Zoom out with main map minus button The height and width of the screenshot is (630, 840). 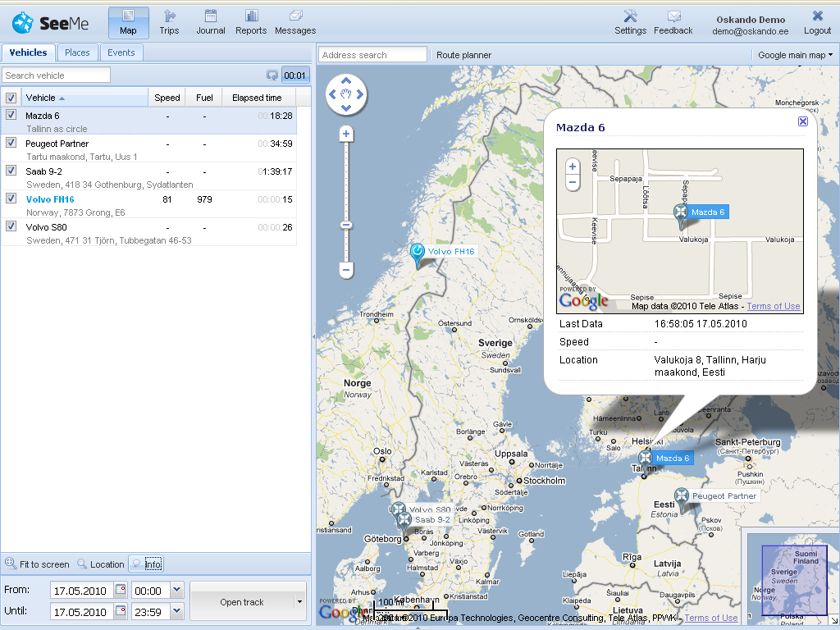tap(346, 271)
